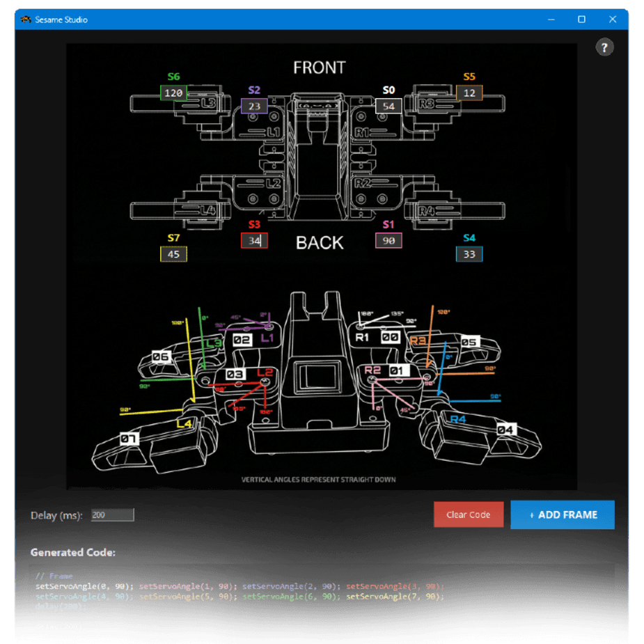The height and width of the screenshot is (644, 644).
Task: Open the help question mark icon
Action: coord(604,47)
